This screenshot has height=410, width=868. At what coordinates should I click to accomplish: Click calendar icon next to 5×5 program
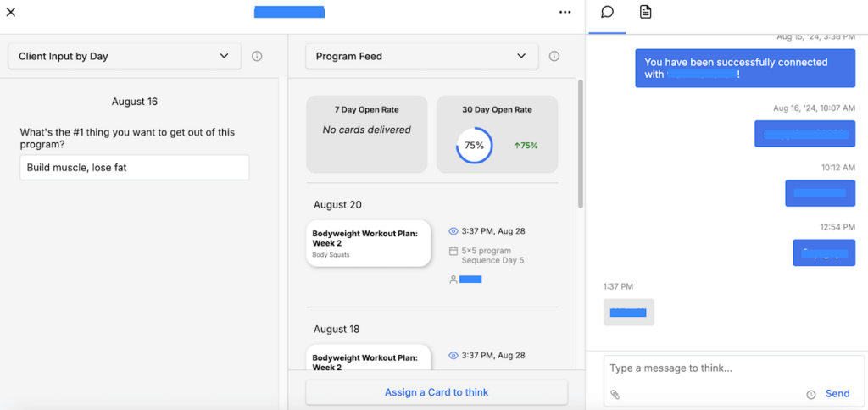[453, 251]
